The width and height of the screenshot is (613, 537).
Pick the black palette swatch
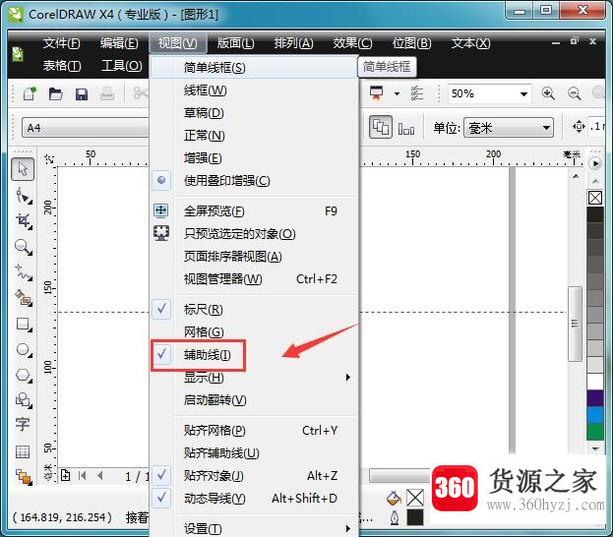click(x=595, y=215)
